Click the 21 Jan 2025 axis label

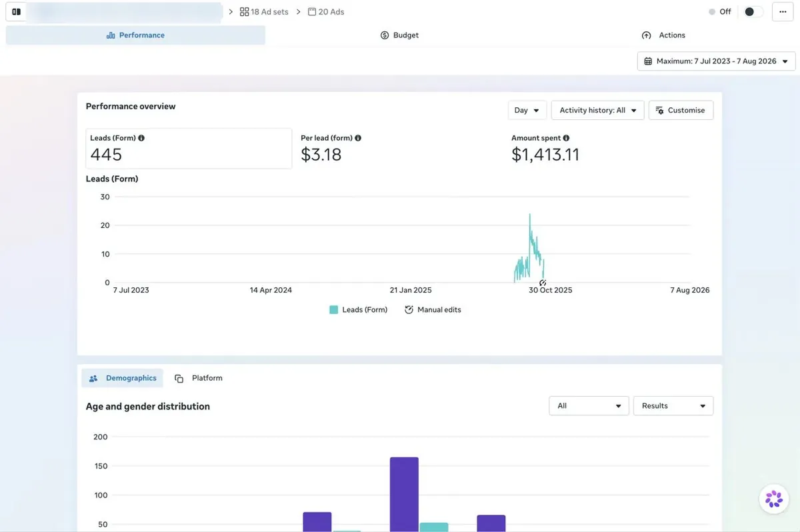(411, 291)
